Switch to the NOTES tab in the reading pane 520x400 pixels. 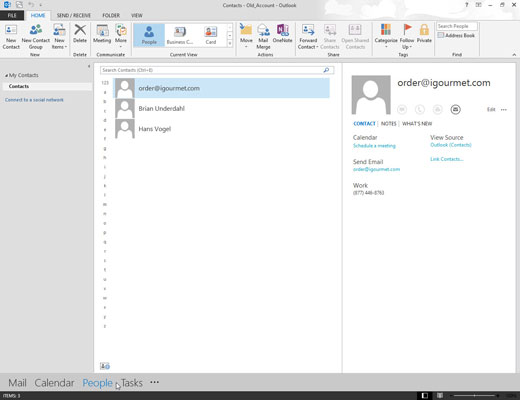coord(389,124)
